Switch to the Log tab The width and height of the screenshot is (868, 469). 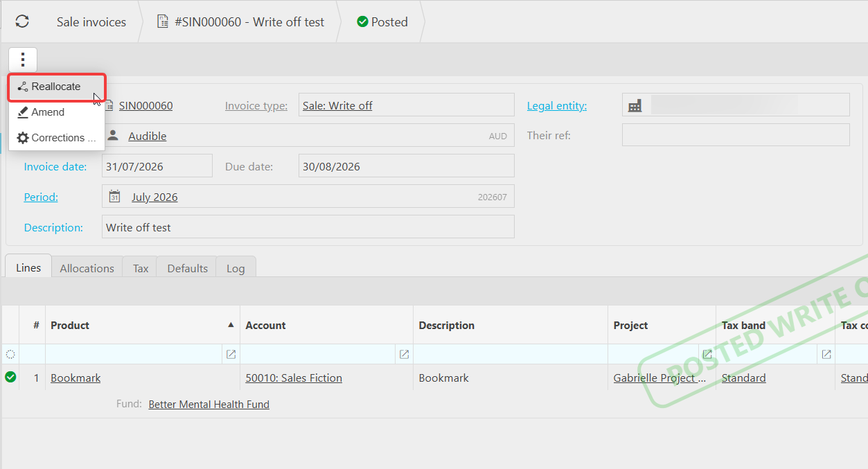pyautogui.click(x=236, y=268)
